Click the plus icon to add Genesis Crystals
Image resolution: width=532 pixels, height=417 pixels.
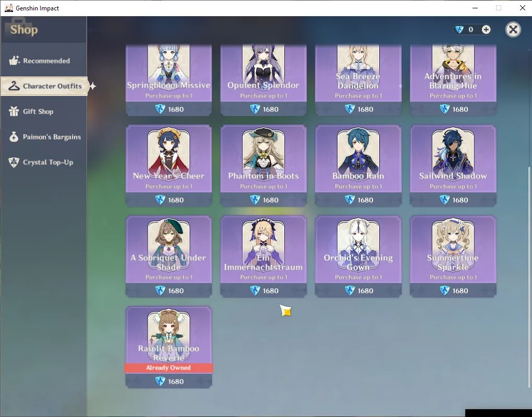pyautogui.click(x=486, y=30)
